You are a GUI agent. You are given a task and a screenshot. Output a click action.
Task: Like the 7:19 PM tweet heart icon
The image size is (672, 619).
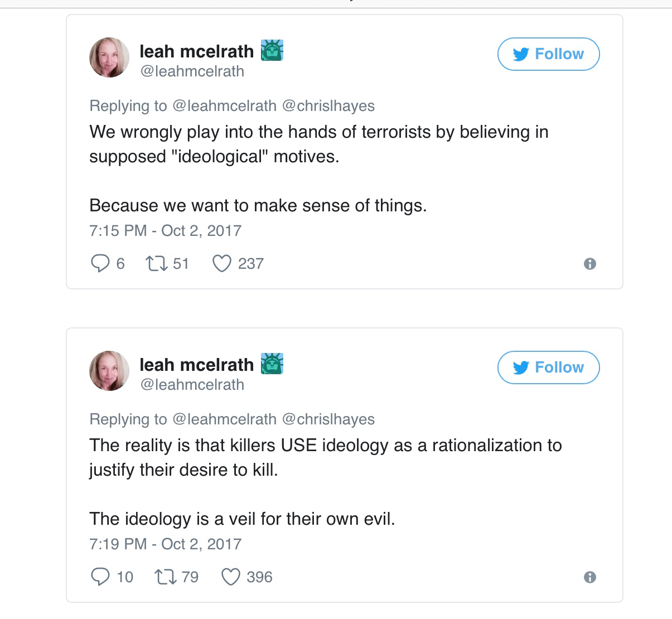[231, 577]
